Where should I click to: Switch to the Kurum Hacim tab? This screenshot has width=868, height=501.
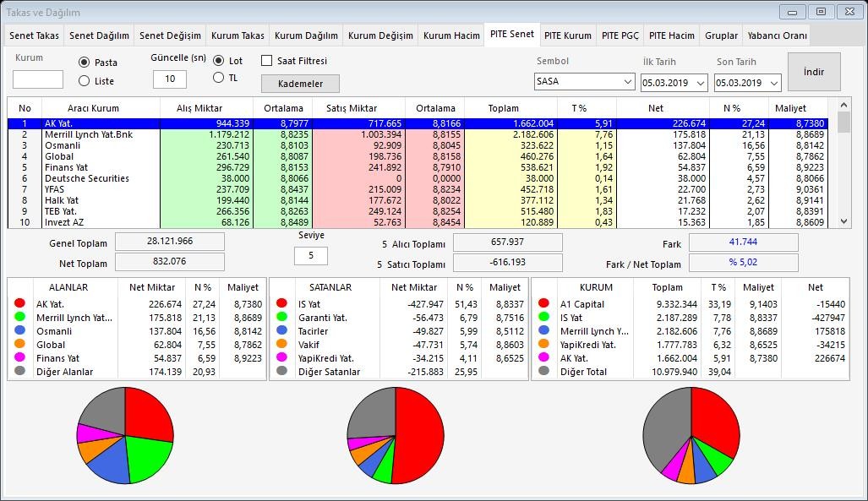click(x=451, y=35)
